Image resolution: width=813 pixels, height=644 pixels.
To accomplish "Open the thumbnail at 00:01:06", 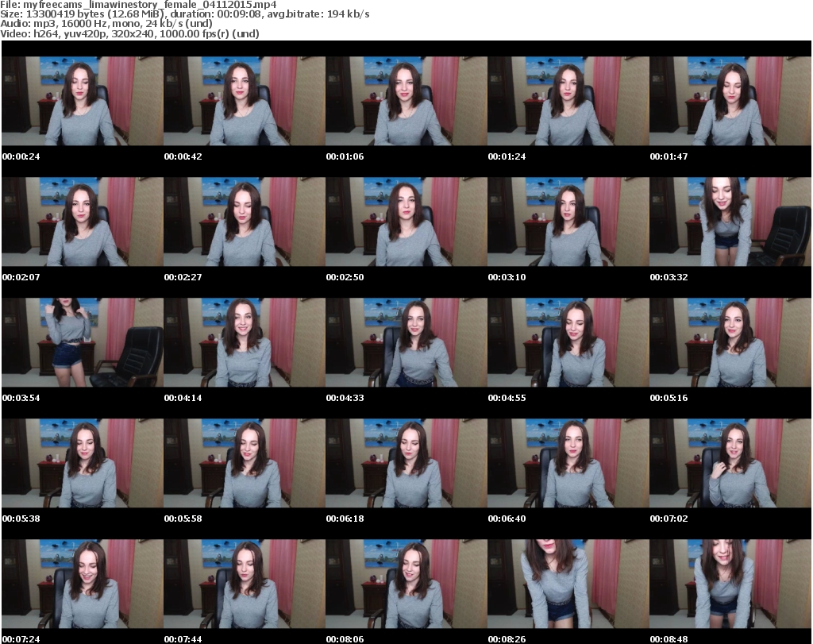I will coord(406,101).
